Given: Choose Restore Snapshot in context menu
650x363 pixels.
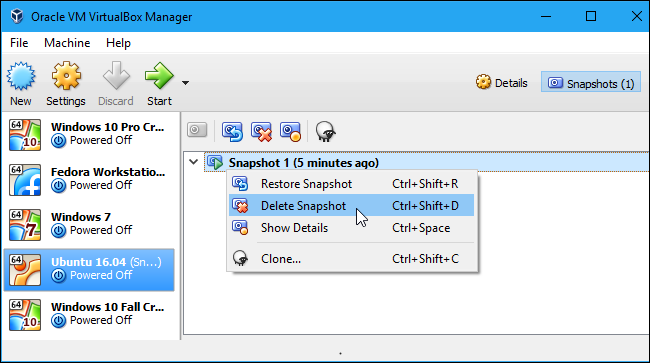Looking at the screenshot, I should [352, 184].
